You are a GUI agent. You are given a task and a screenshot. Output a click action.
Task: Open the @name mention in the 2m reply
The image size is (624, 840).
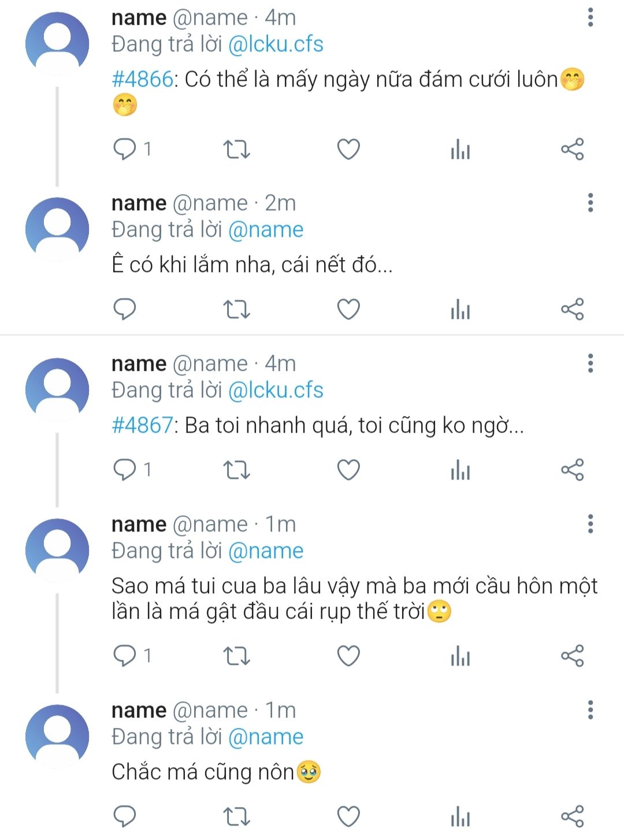266,230
